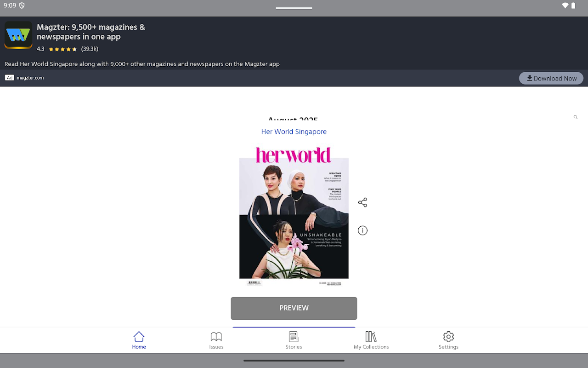Open the Home tab
The width and height of the screenshot is (588, 368).
coord(139,340)
